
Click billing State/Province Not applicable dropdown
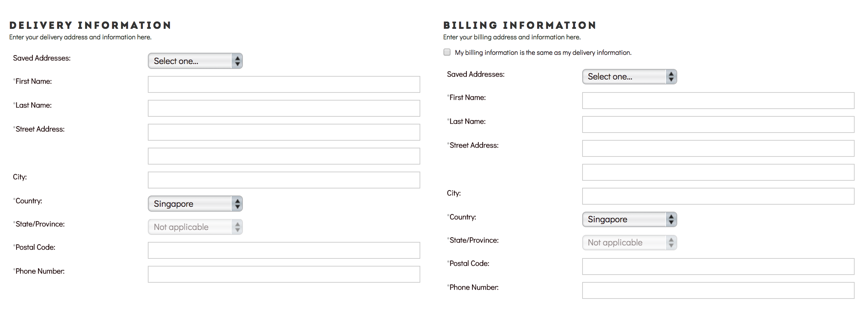(629, 243)
